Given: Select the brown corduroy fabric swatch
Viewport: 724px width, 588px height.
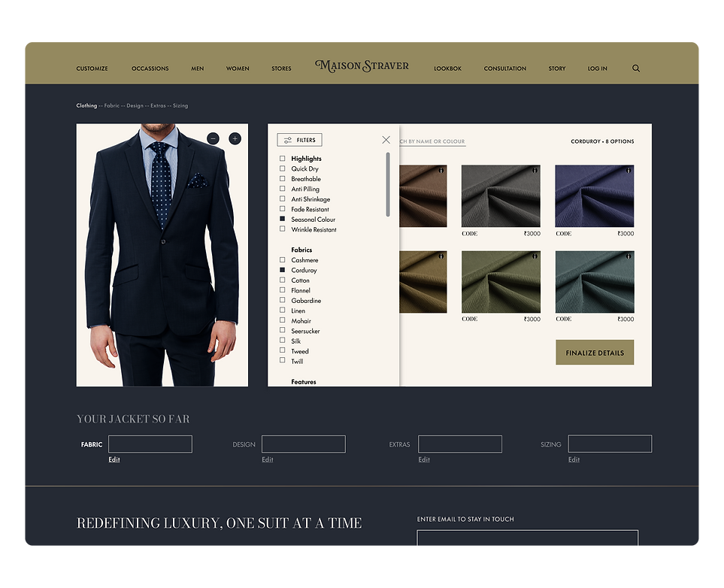Looking at the screenshot, I should [423, 195].
